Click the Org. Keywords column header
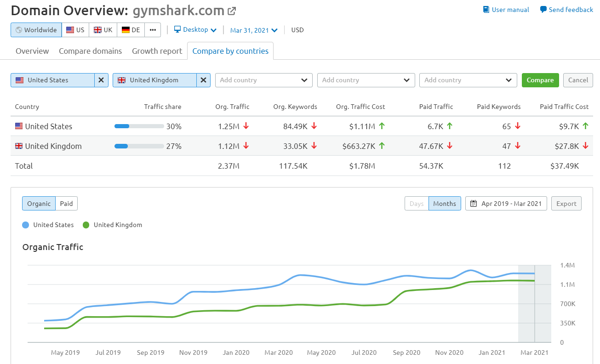The width and height of the screenshot is (600, 364). click(295, 107)
